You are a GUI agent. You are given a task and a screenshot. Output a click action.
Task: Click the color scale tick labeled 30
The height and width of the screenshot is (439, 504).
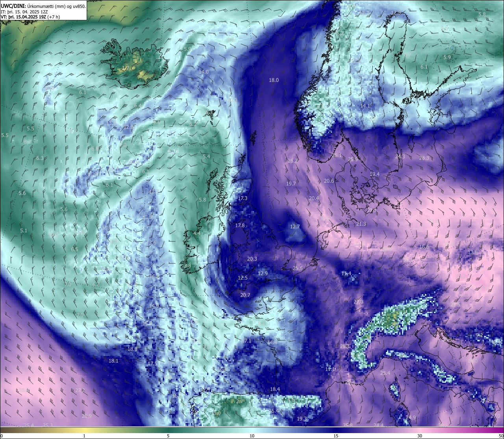point(420,436)
